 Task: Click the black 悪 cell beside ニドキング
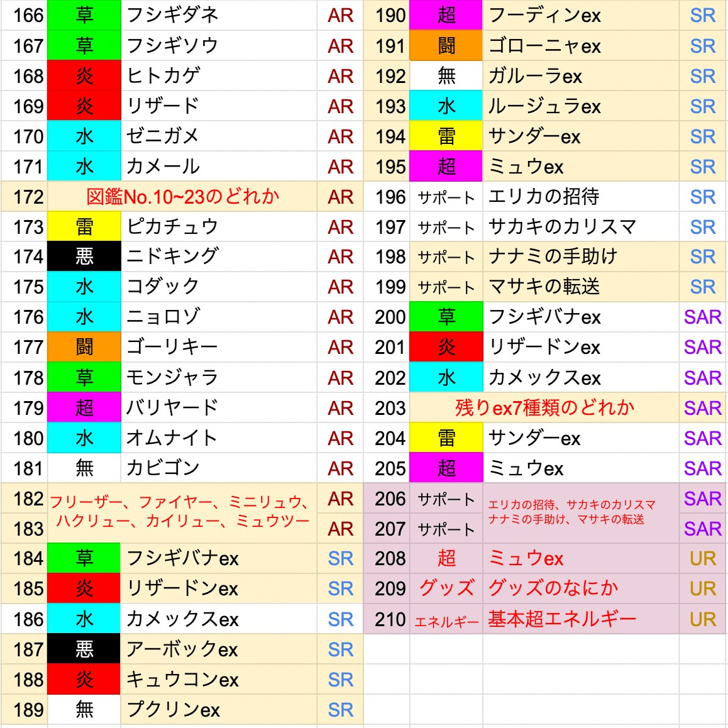click(84, 256)
